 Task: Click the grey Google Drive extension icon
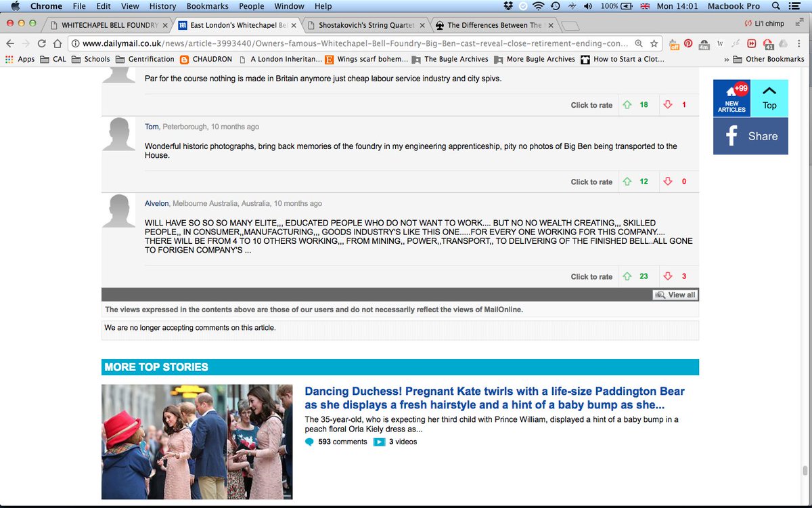[x=784, y=43]
